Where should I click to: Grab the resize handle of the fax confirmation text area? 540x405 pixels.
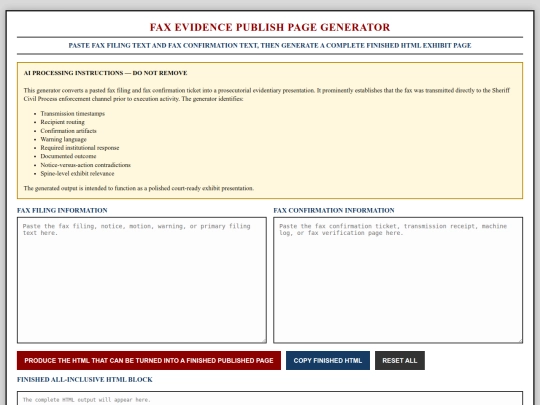click(520, 341)
